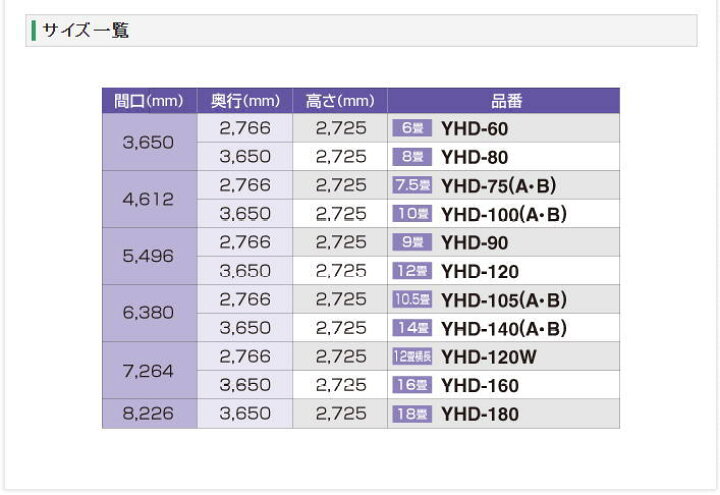Image resolution: width=720 pixels, height=495 pixels.
Task: Click the 2,725 height in YHD-140 row
Action: [341, 328]
